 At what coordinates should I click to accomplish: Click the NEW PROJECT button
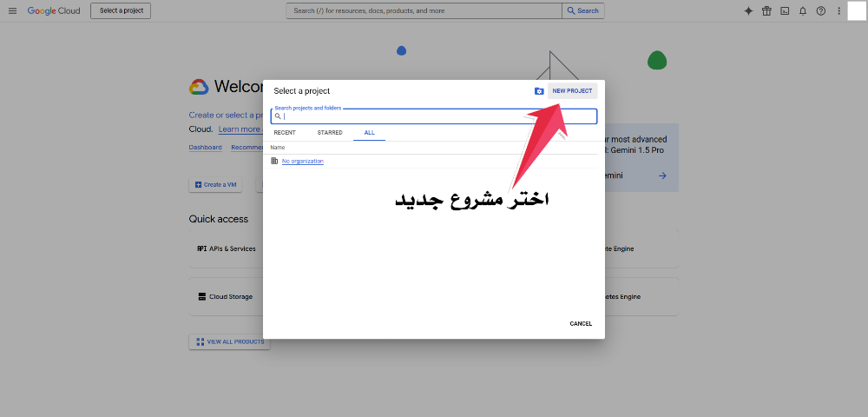pos(572,91)
